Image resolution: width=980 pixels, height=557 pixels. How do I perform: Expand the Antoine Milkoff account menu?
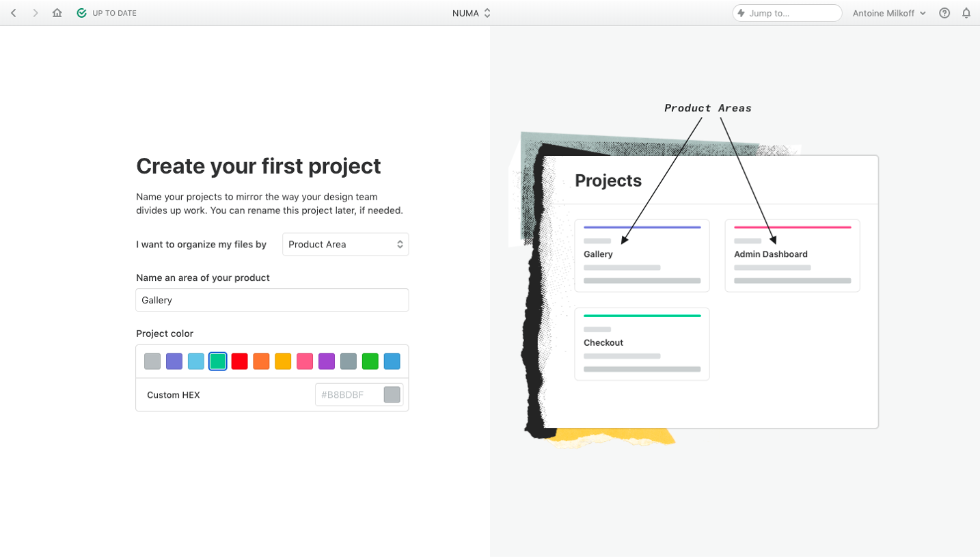889,13
